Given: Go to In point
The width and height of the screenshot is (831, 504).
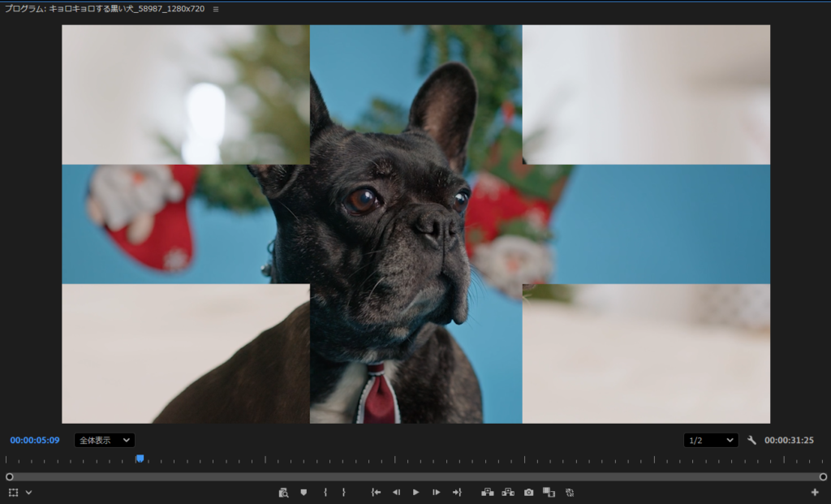Looking at the screenshot, I should click(376, 493).
